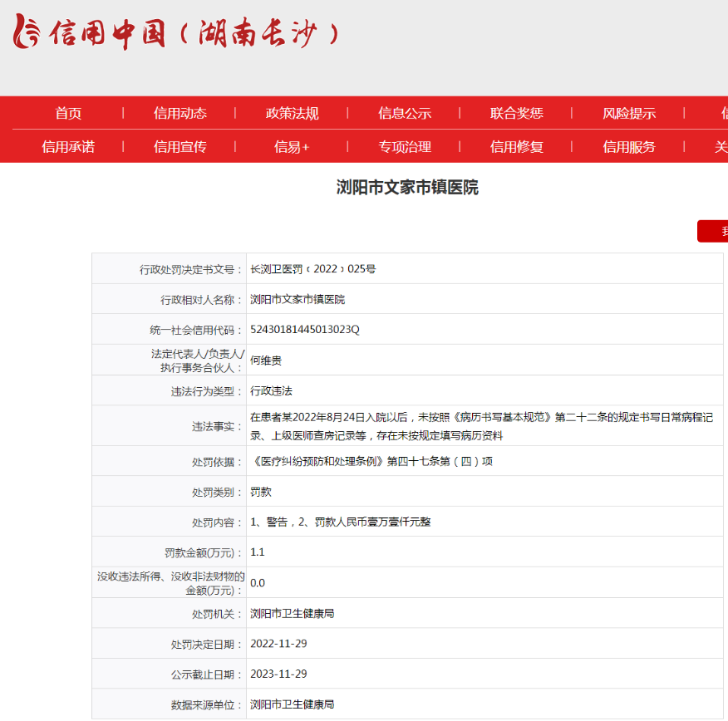Screen dimensions: 728x721
Task: Click penalty content 警告 and 罚款人民币壹万壹仟元整
Action: (341, 522)
